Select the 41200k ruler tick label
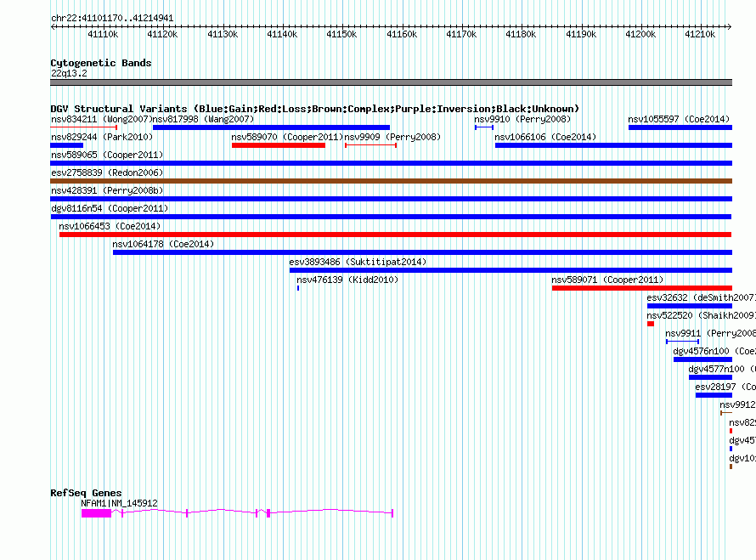Screen dimensions: 756x560 [640, 34]
